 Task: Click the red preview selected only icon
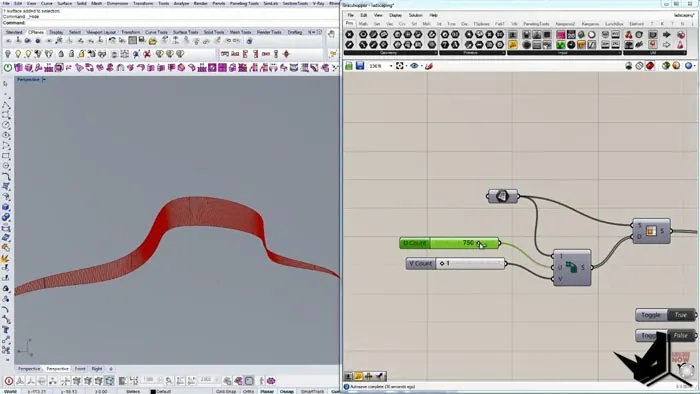click(650, 66)
